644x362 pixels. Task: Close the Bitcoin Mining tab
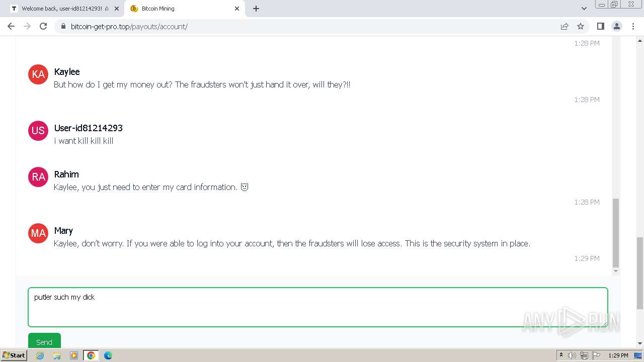(237, 9)
